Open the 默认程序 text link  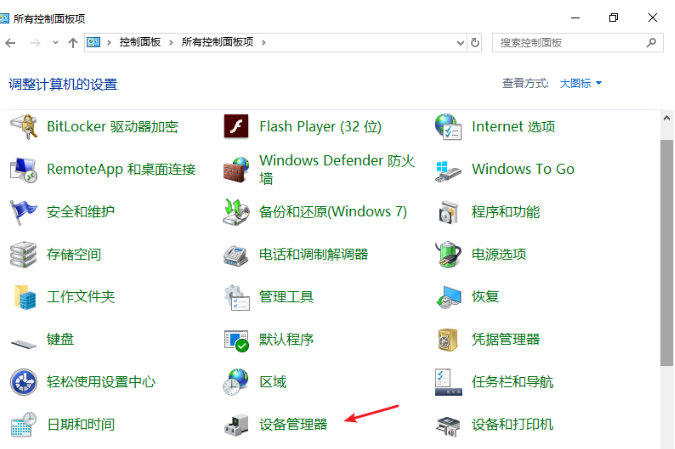click(x=286, y=340)
